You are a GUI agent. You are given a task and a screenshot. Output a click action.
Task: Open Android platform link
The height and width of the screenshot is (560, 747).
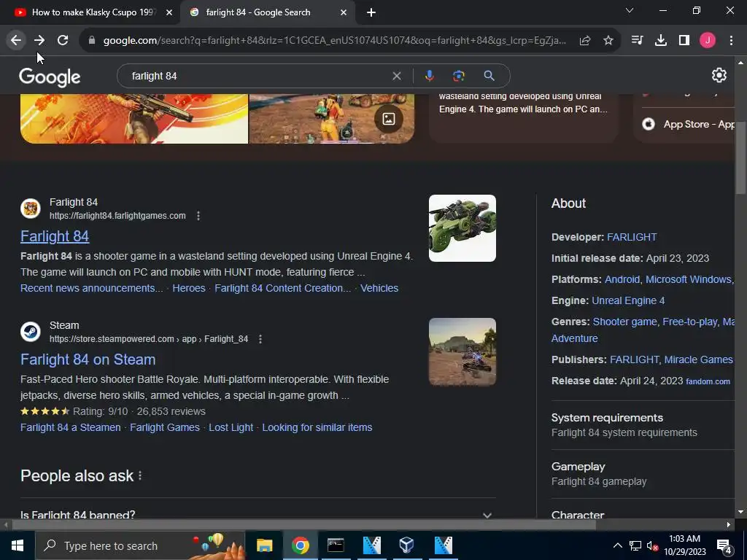[622, 279]
